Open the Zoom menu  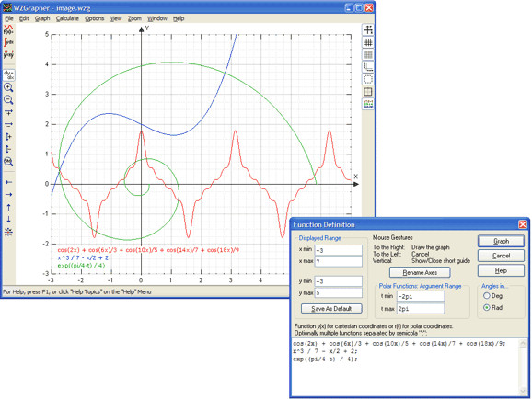(x=134, y=18)
